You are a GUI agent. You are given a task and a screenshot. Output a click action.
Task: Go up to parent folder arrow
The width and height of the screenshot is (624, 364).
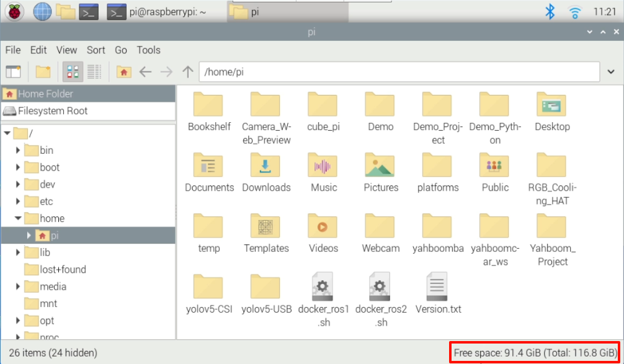point(188,72)
